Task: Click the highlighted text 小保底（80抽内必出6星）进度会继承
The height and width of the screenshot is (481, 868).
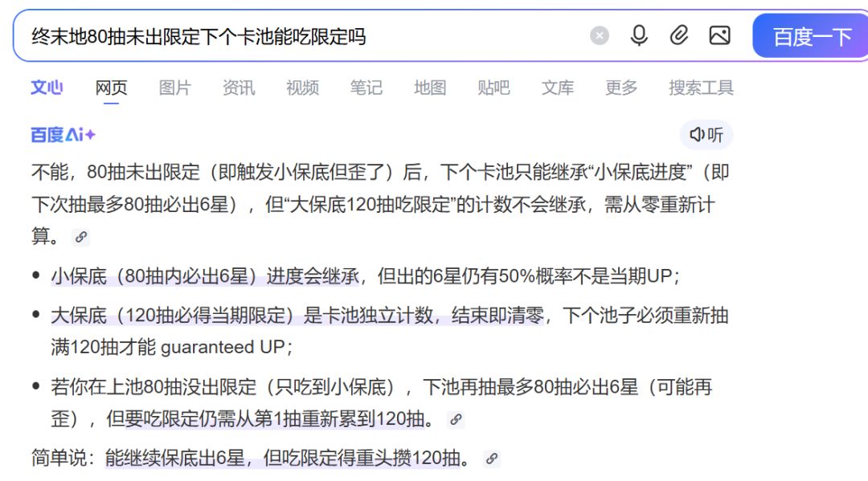Action: click(205, 276)
